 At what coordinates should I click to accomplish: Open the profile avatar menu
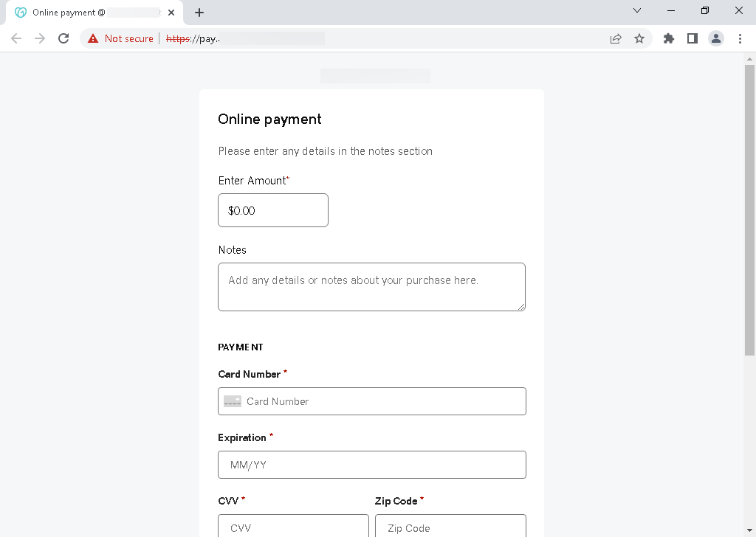tap(716, 38)
